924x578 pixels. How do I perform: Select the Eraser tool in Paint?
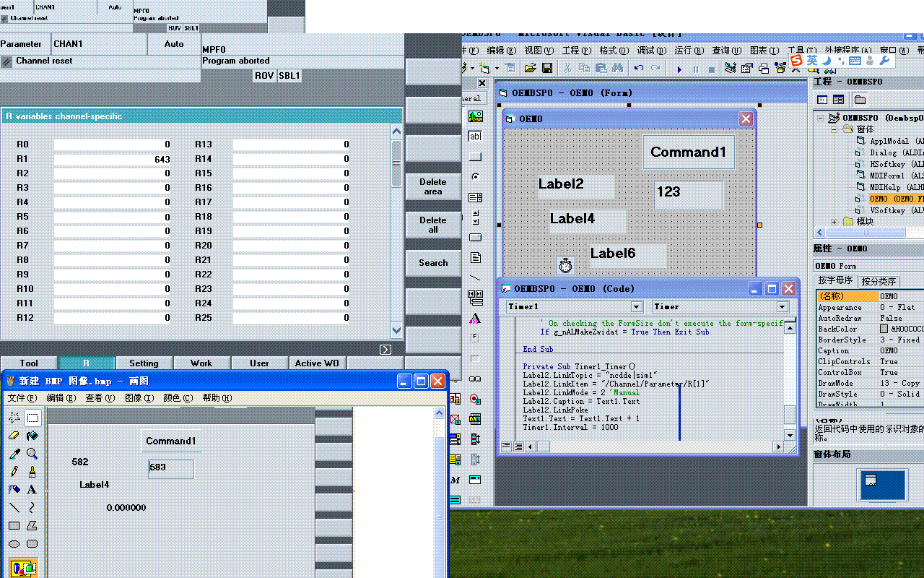click(14, 436)
